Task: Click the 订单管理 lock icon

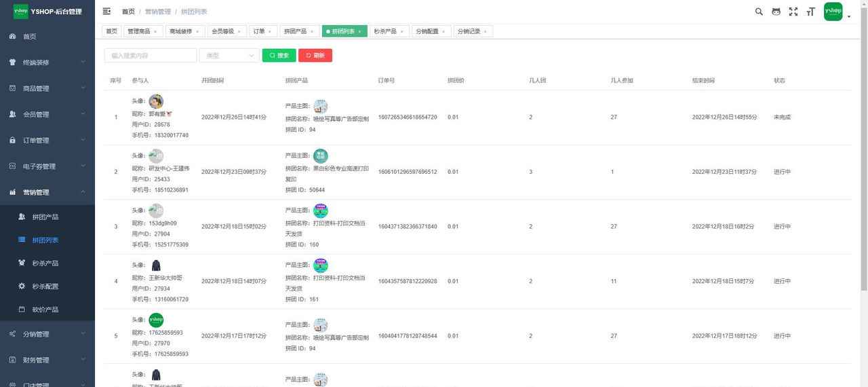Action: pyautogui.click(x=12, y=141)
